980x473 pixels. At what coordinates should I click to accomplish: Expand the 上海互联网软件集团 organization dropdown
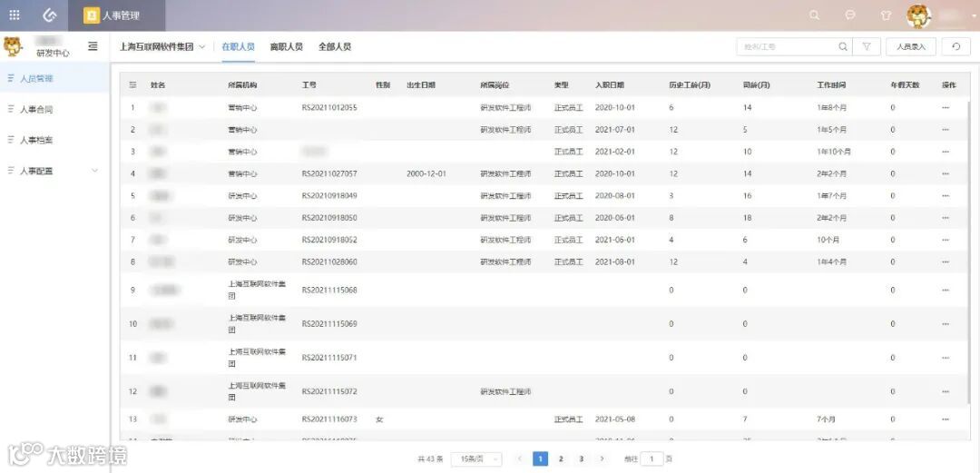(162, 46)
